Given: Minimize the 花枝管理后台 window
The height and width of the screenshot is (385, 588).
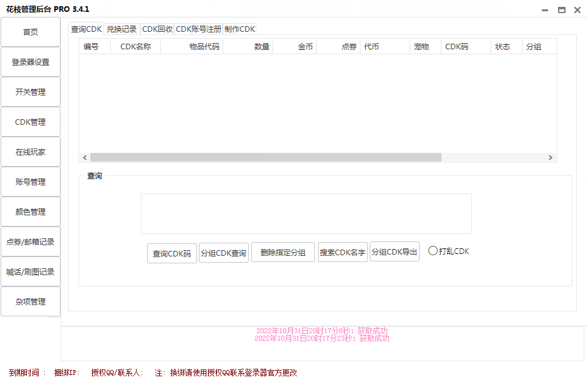Looking at the screenshot, I should (545, 10).
